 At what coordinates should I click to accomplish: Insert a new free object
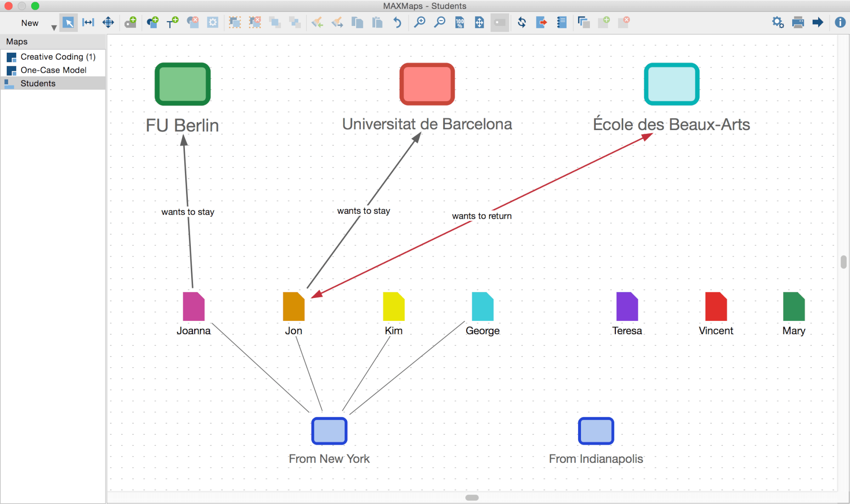click(153, 23)
